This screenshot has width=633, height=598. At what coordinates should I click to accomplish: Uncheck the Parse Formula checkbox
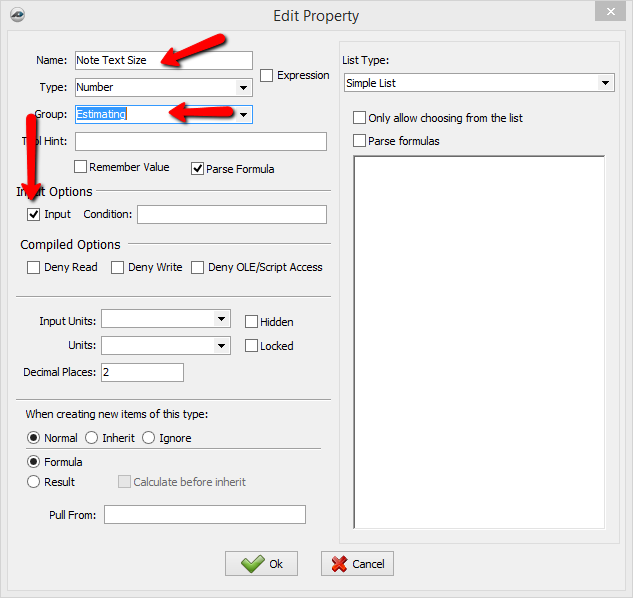[x=197, y=168]
